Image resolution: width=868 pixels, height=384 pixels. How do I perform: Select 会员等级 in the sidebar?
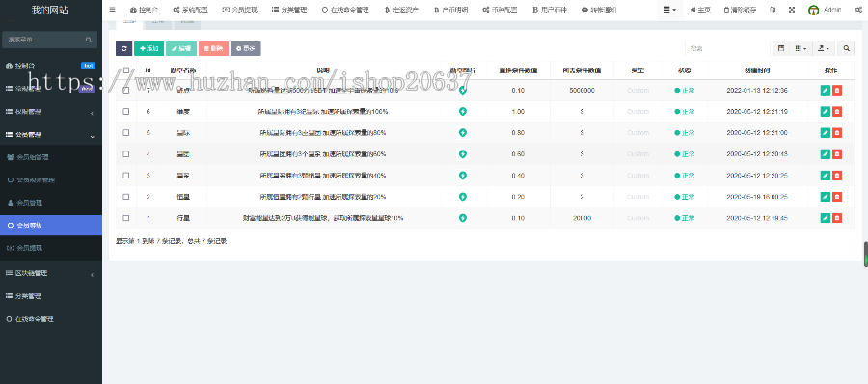[x=51, y=226]
